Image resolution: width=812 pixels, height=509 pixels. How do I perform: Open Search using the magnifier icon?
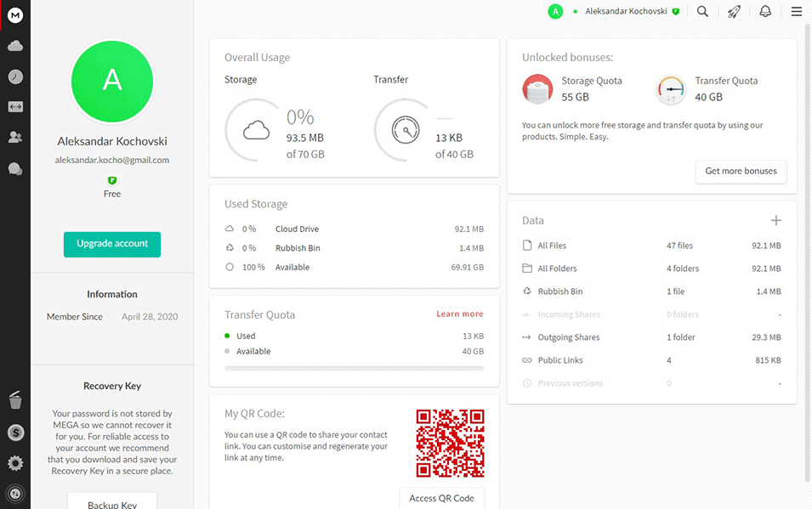[702, 11]
